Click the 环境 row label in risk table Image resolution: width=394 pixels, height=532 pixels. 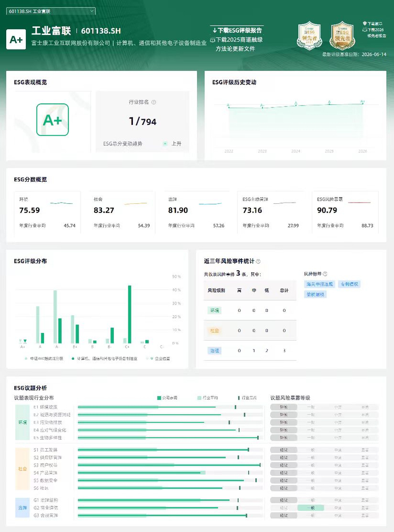214,310
